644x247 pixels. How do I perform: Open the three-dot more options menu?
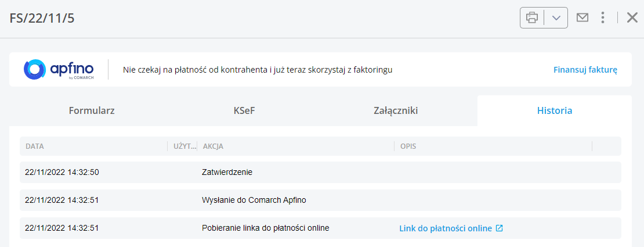pyautogui.click(x=603, y=17)
